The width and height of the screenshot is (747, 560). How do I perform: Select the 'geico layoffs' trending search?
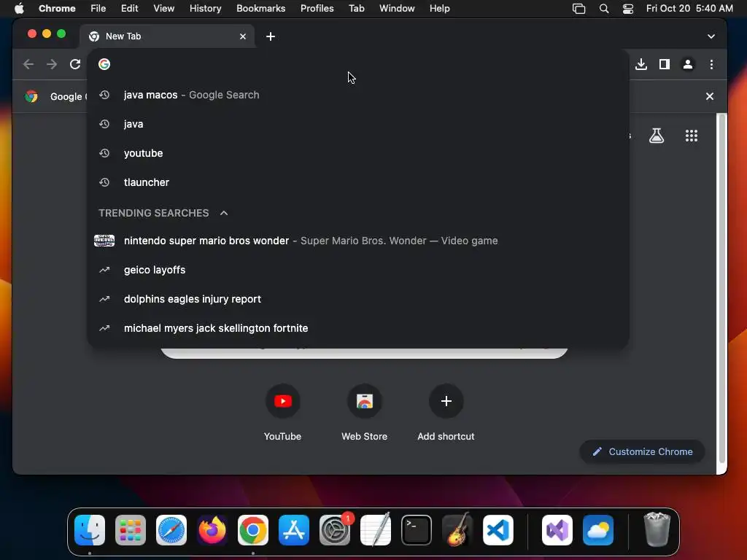point(358,270)
